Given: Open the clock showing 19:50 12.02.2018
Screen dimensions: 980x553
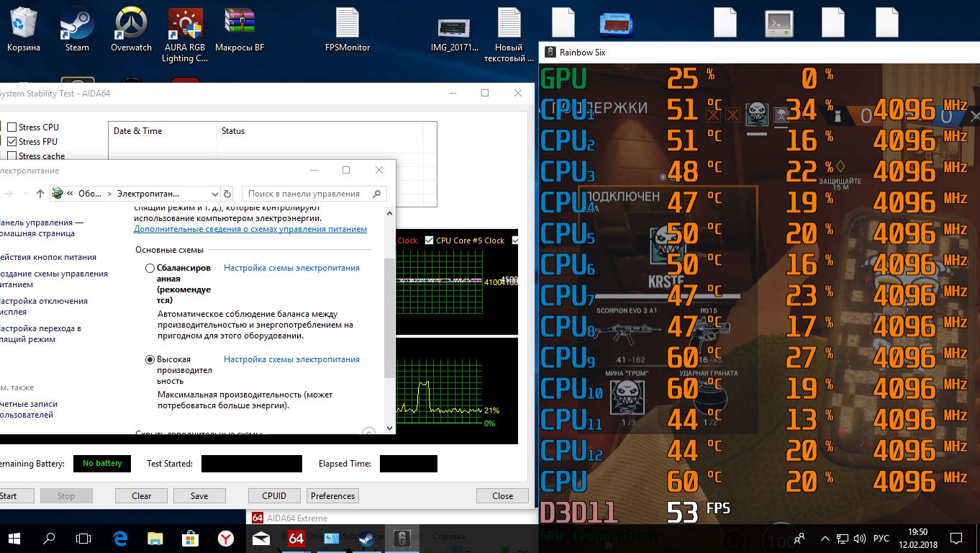Looking at the screenshot, I should point(917,538).
